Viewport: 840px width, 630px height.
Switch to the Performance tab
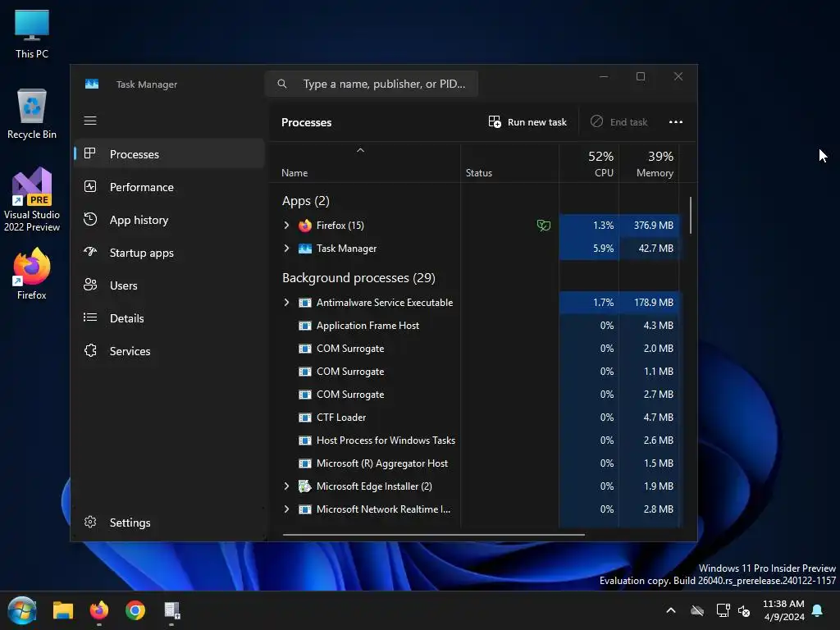click(169, 187)
